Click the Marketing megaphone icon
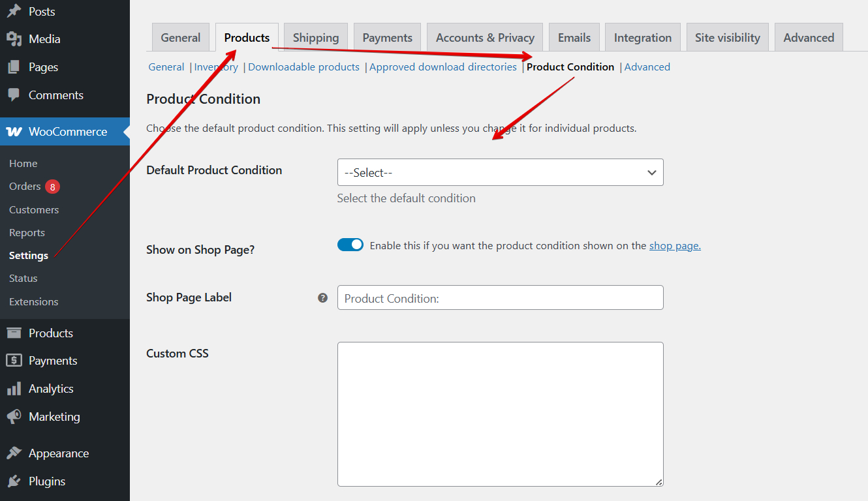Image resolution: width=868 pixels, height=501 pixels. point(14,417)
